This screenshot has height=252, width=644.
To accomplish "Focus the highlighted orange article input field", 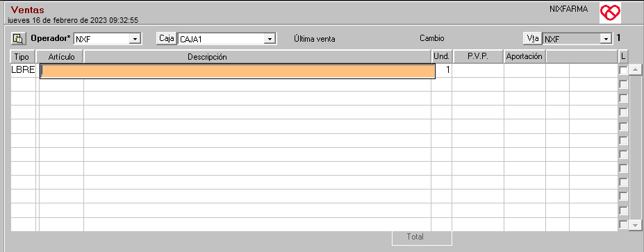I will point(238,71).
